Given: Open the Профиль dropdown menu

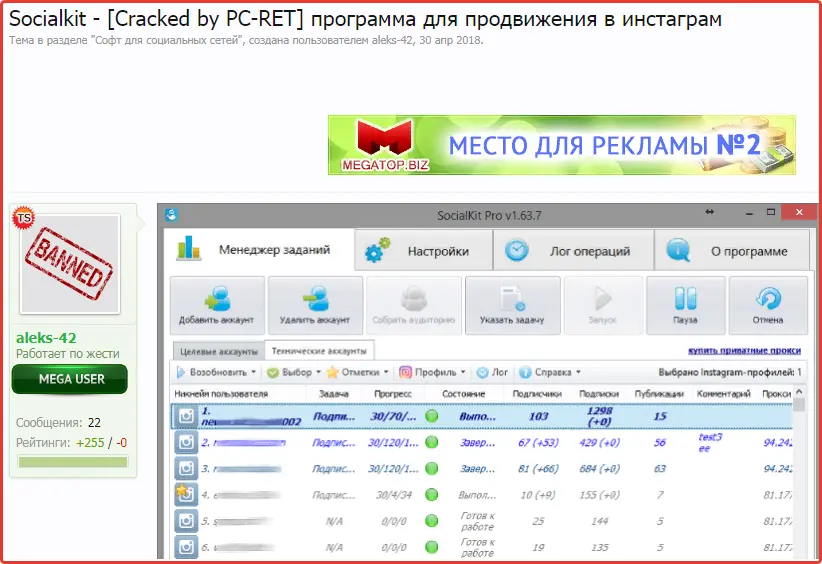Looking at the screenshot, I should pyautogui.click(x=432, y=372).
